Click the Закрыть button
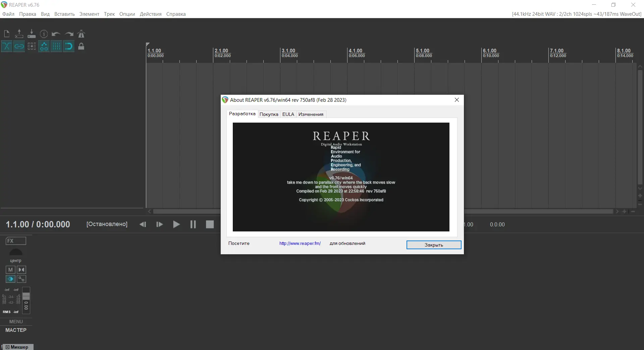 pyautogui.click(x=434, y=245)
